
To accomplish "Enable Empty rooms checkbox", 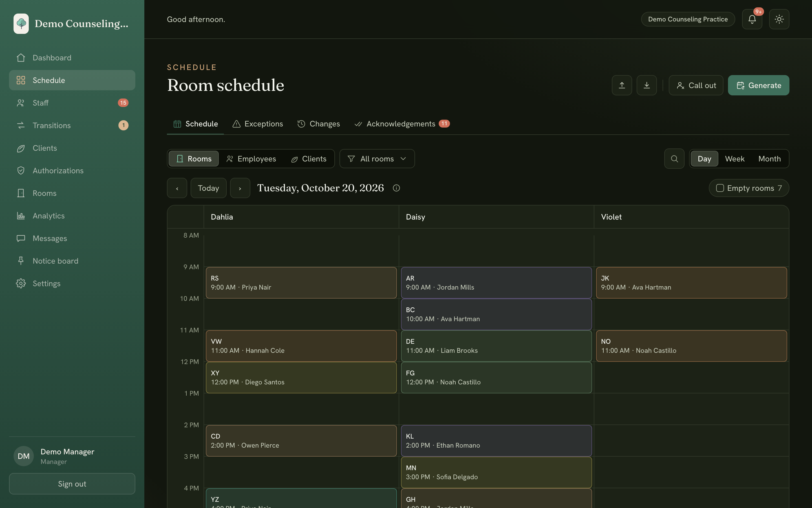I will point(720,188).
